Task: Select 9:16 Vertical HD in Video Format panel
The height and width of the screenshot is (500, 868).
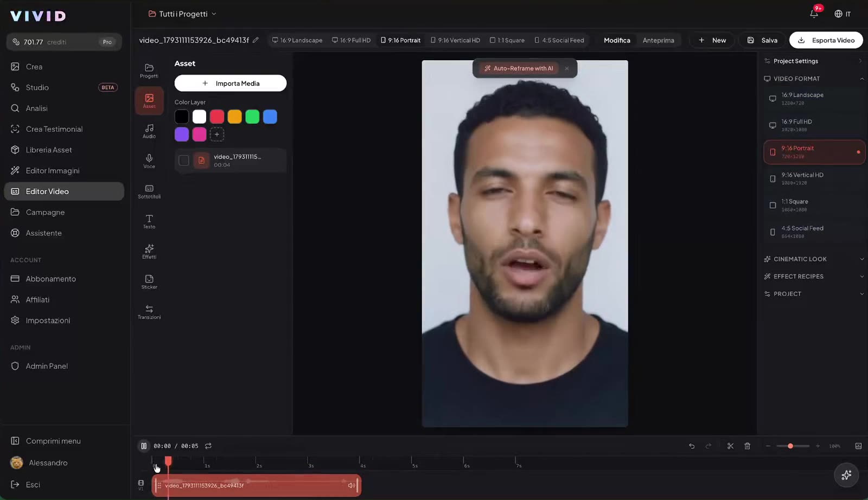Action: tap(813, 178)
